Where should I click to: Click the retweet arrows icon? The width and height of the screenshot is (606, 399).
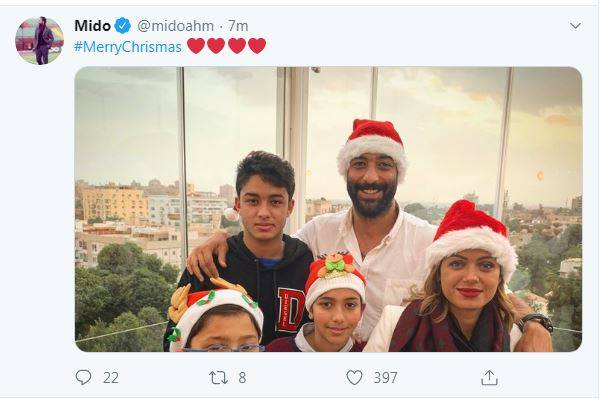tap(218, 377)
